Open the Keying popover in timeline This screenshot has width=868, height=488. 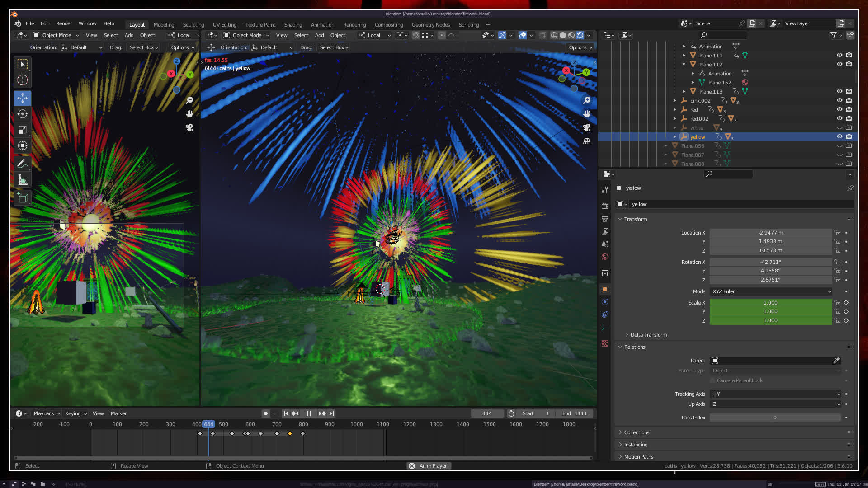tap(75, 413)
